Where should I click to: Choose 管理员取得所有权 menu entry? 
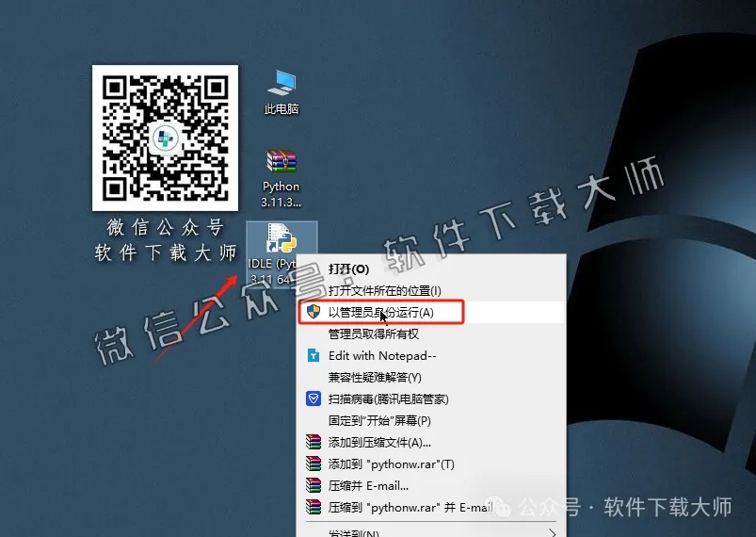pyautogui.click(x=431, y=334)
